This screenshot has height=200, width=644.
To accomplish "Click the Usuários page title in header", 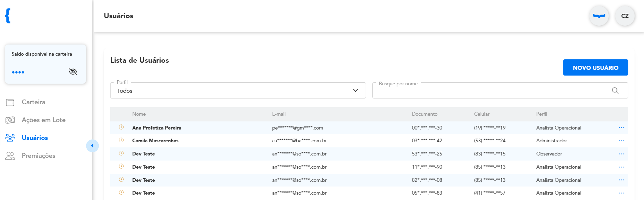I will click(119, 16).
